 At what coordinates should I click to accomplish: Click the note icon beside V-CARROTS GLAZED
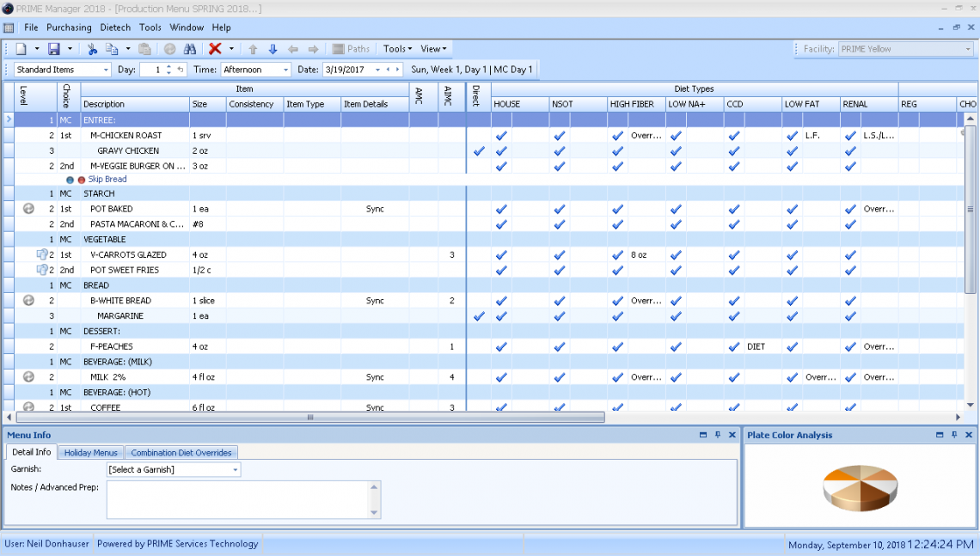point(40,254)
